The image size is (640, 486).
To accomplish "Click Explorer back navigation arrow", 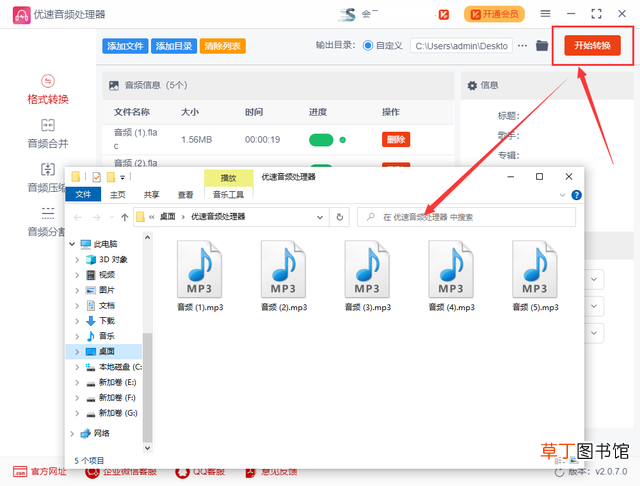I will pos(78,217).
